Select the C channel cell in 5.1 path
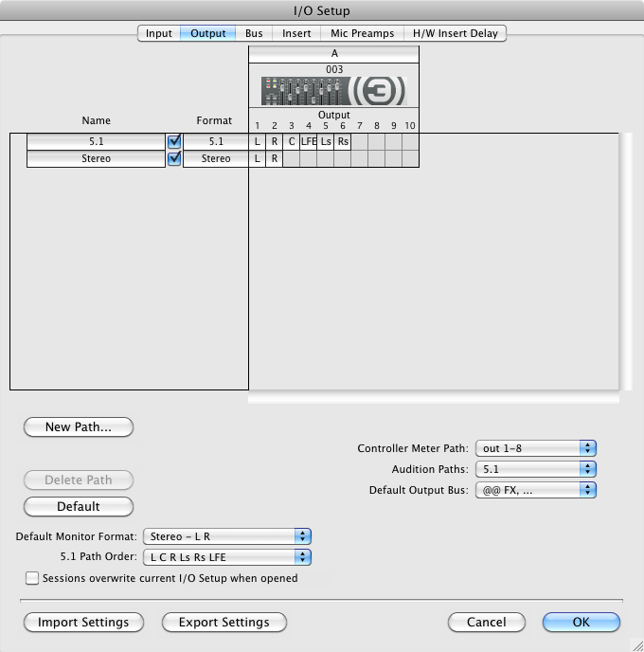644x652 pixels. pyautogui.click(x=292, y=141)
